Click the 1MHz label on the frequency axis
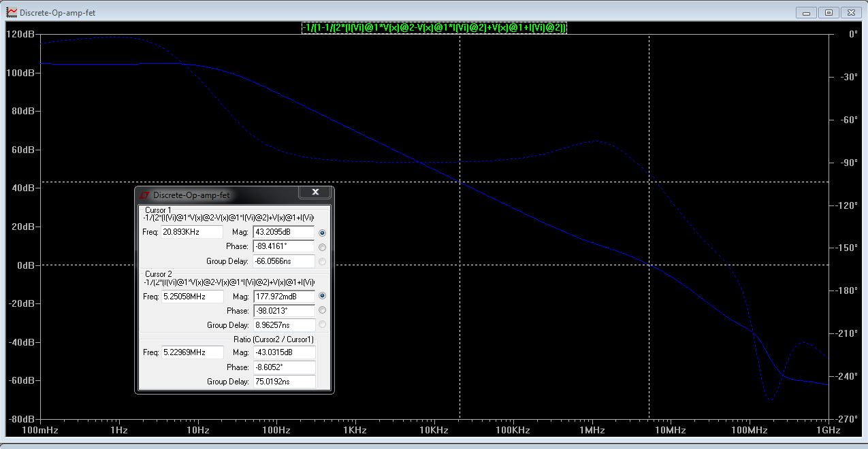The height and width of the screenshot is (449, 868). (x=592, y=431)
